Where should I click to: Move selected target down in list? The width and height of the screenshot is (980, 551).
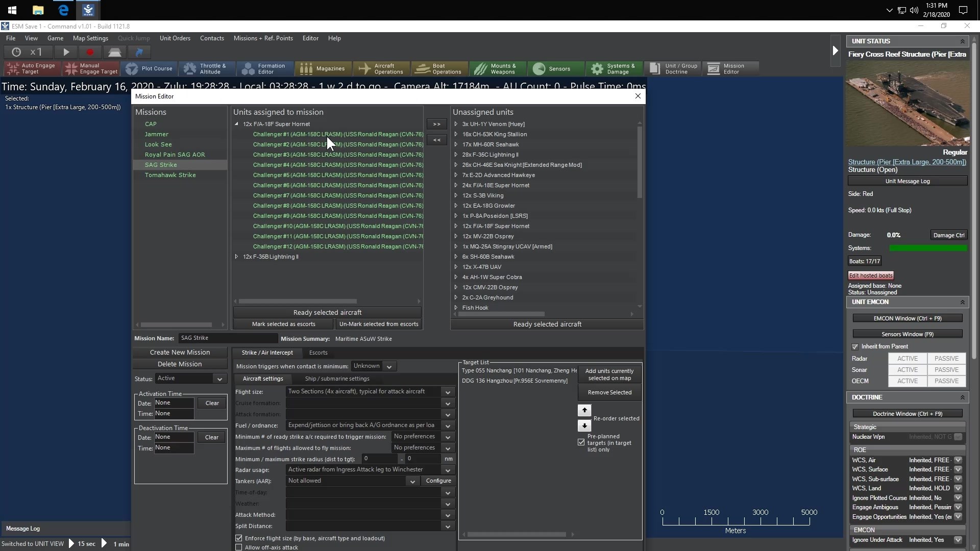584,425
